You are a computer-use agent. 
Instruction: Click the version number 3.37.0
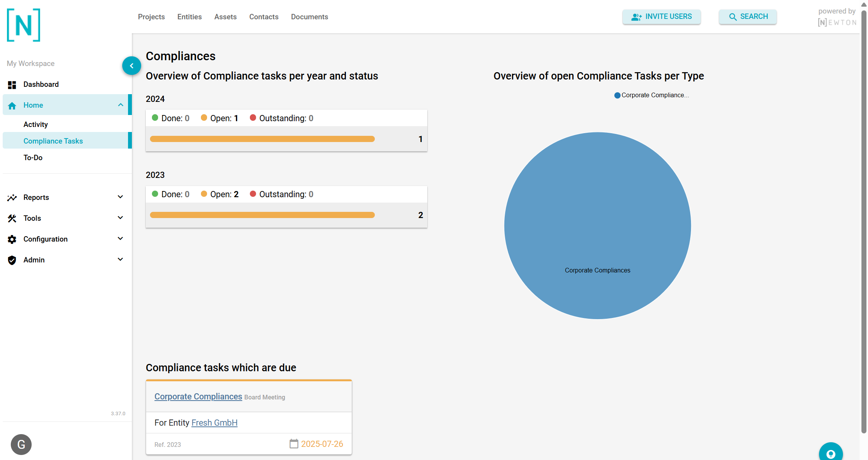[x=118, y=413]
